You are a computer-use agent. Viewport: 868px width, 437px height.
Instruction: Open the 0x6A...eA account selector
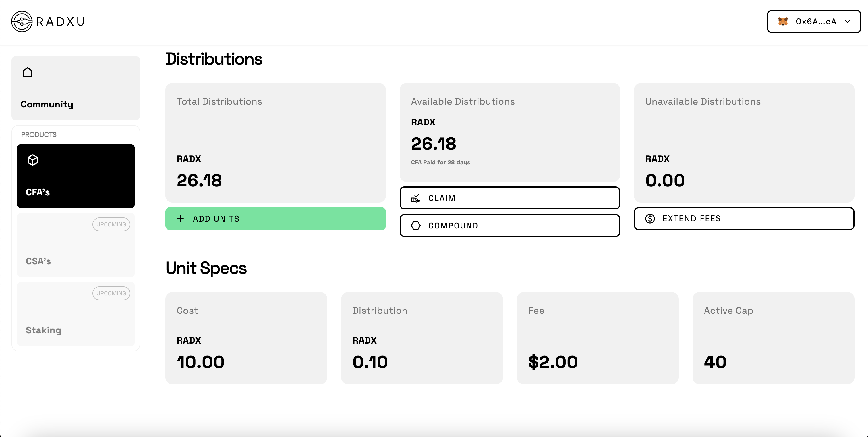(814, 21)
